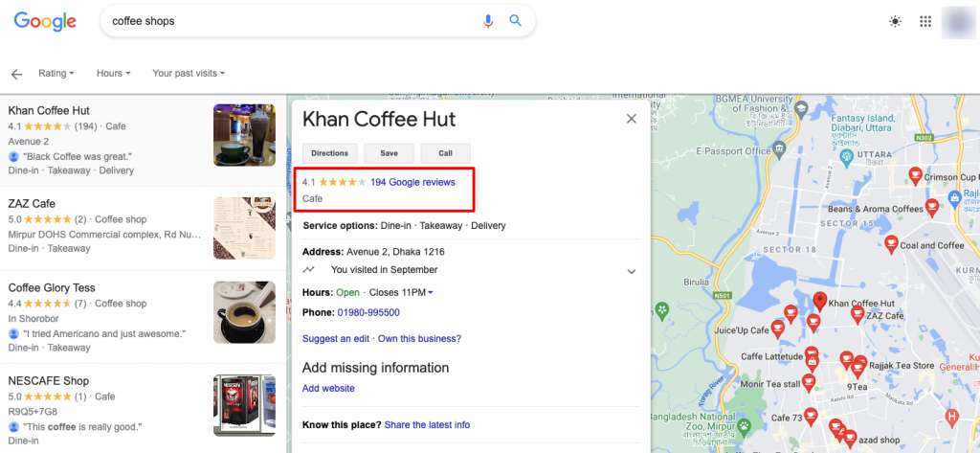
Task: Start voice search with the microphone icon
Action: (x=488, y=21)
